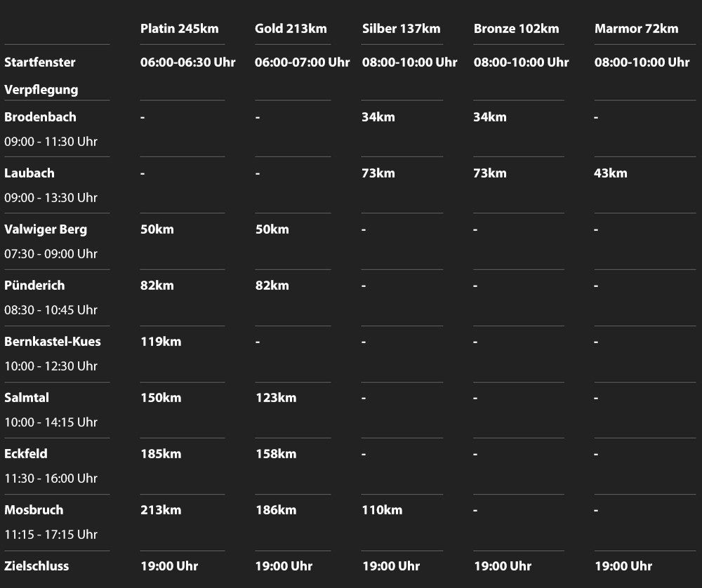Click the Valwiger Berg station name
Viewport: 702px width, 588px height.
click(46, 229)
